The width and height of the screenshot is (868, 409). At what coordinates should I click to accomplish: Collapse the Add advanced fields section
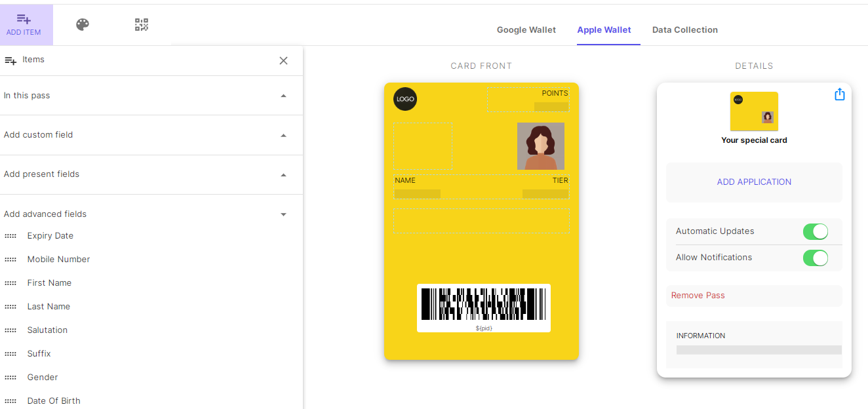click(x=151, y=214)
